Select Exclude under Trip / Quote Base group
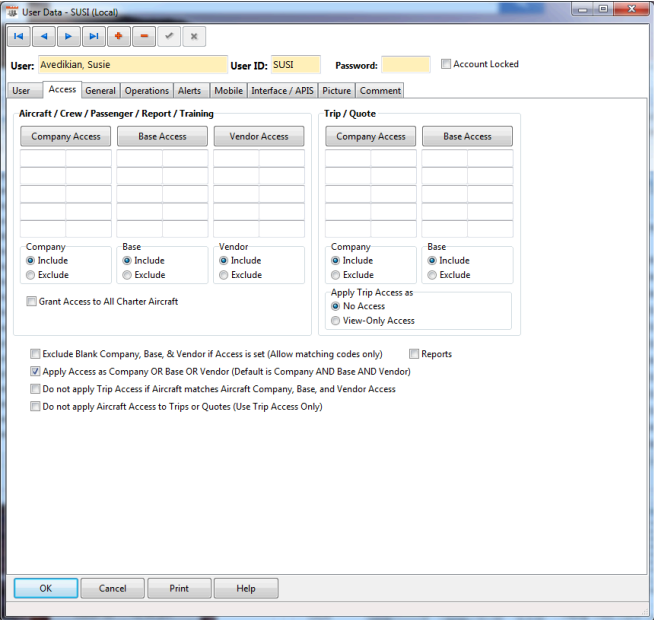Screen dimensions: 654x620 432,275
